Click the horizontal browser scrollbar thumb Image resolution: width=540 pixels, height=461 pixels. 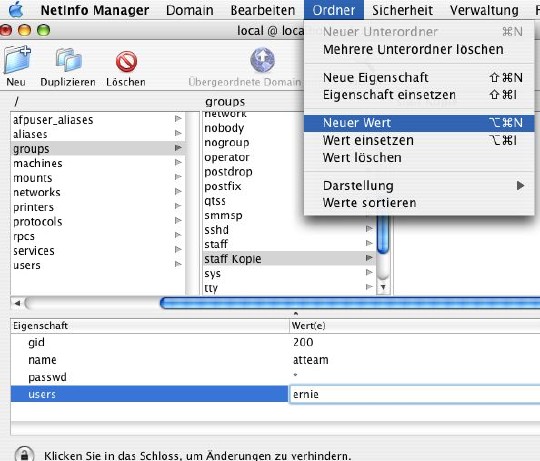[350, 303]
